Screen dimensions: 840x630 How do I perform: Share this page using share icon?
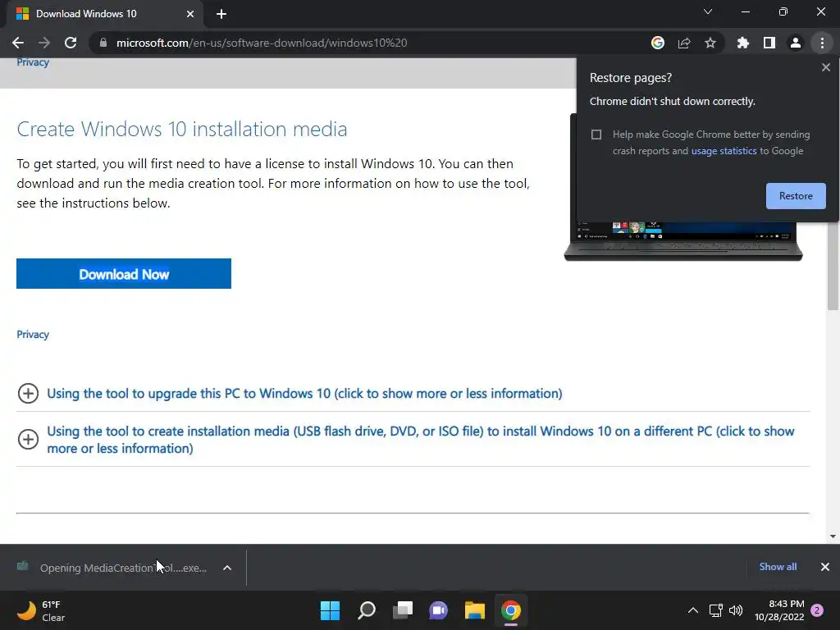[684, 43]
